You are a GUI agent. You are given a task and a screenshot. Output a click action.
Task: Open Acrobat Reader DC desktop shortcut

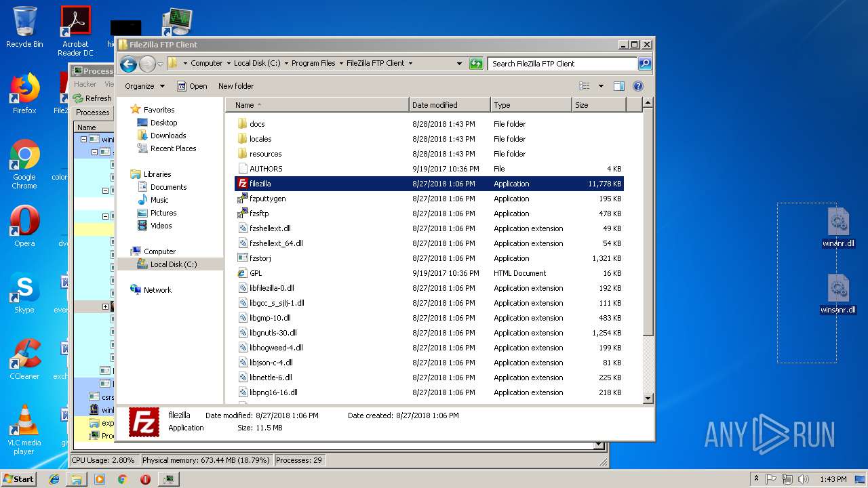point(75,31)
